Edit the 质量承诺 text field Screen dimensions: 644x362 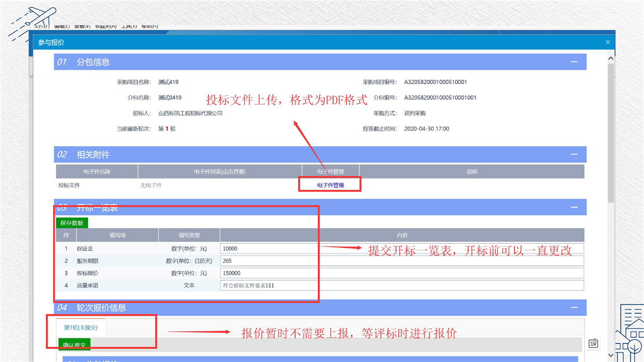pos(401,285)
